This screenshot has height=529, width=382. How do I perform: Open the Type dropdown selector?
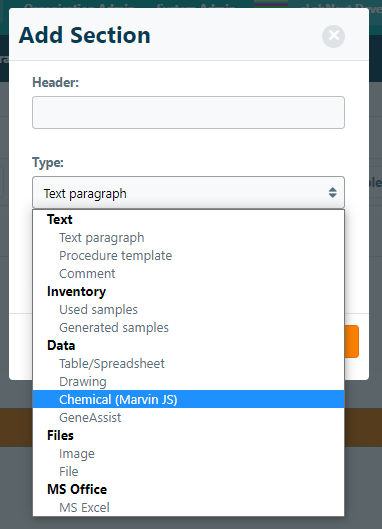pyautogui.click(x=188, y=192)
